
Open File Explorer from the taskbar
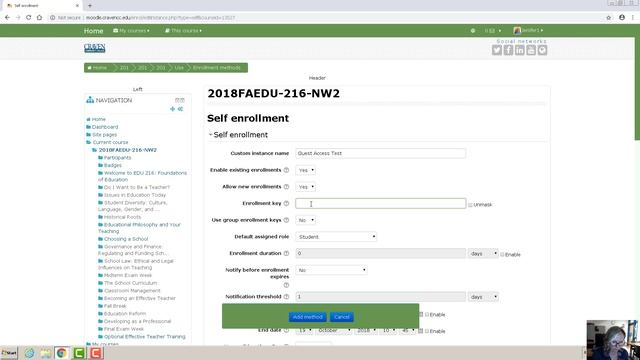[45, 353]
